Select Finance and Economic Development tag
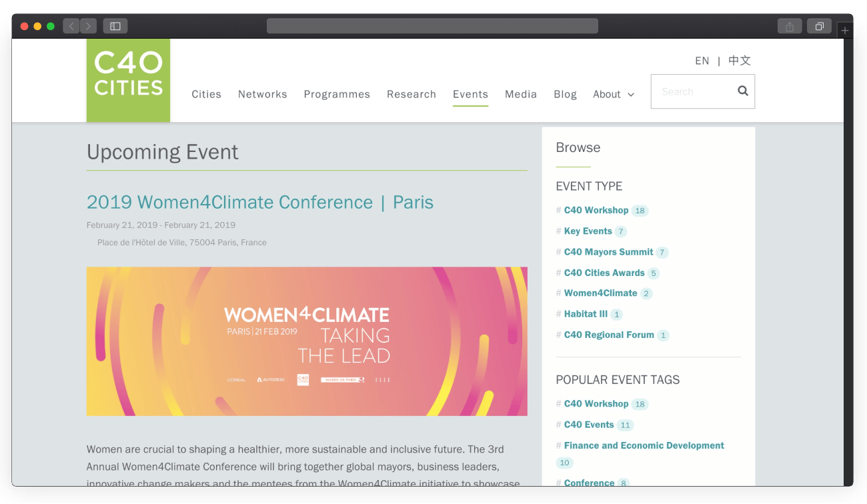Screen dimensions: 867x504 [644, 445]
